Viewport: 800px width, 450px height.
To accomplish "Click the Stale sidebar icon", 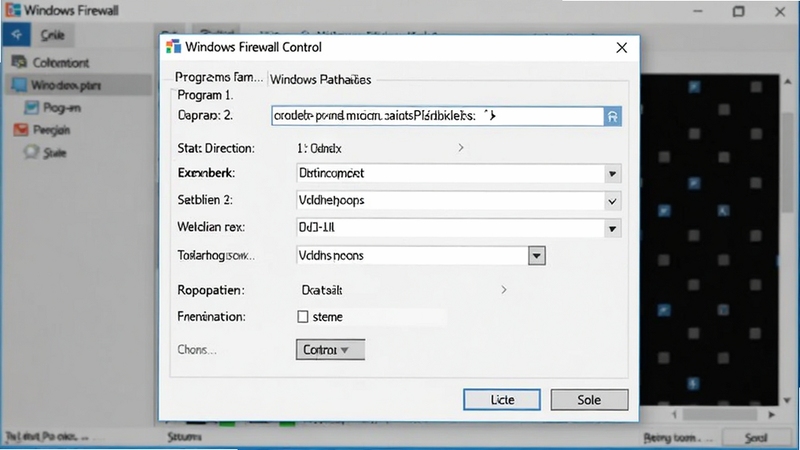I will (32, 152).
